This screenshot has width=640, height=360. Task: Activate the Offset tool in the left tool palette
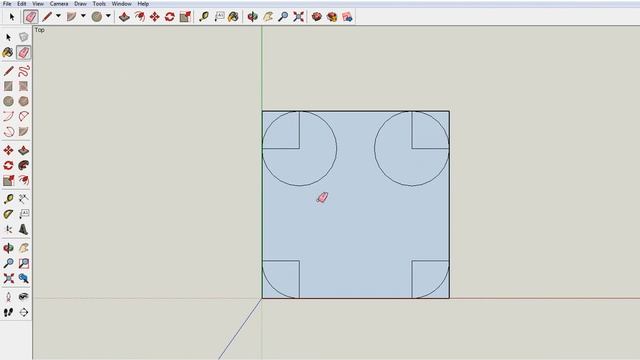point(24,180)
